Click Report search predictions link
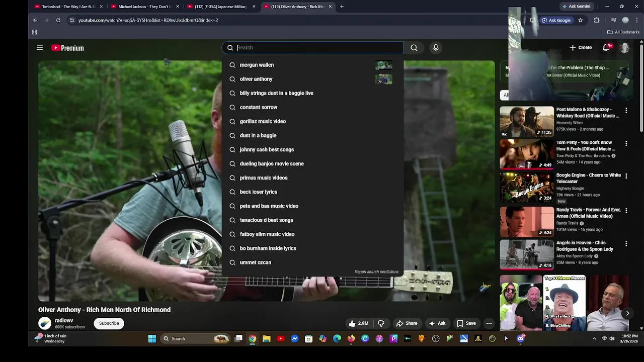The height and width of the screenshot is (362, 644). click(x=376, y=272)
